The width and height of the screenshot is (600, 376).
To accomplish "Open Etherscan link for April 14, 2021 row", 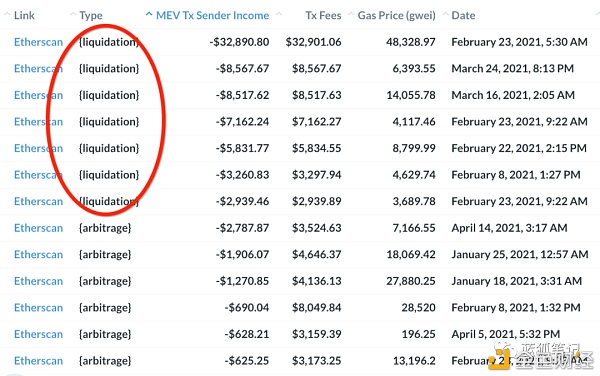I will (38, 228).
